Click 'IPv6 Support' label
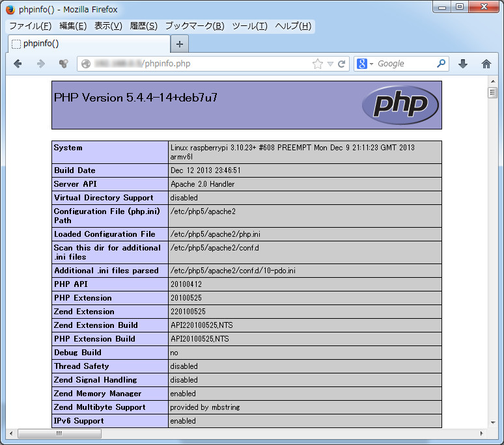Screen dimensions: 504x445 pos(79,421)
